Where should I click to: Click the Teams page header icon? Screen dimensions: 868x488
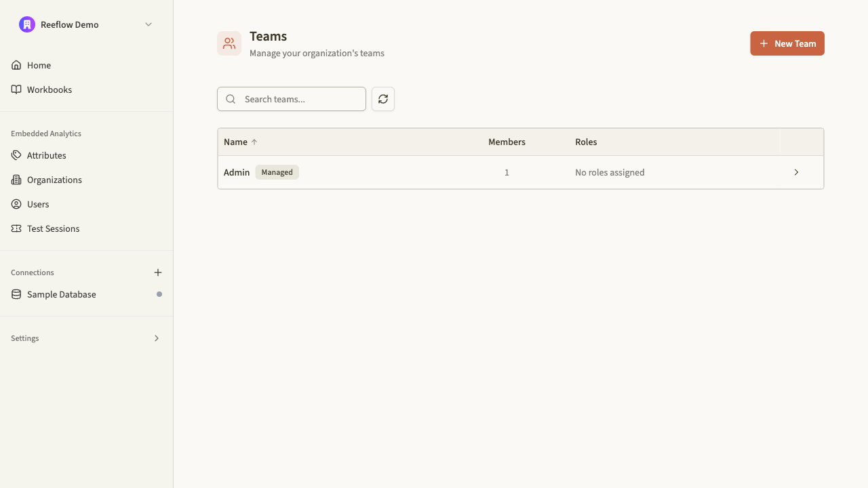tap(229, 43)
